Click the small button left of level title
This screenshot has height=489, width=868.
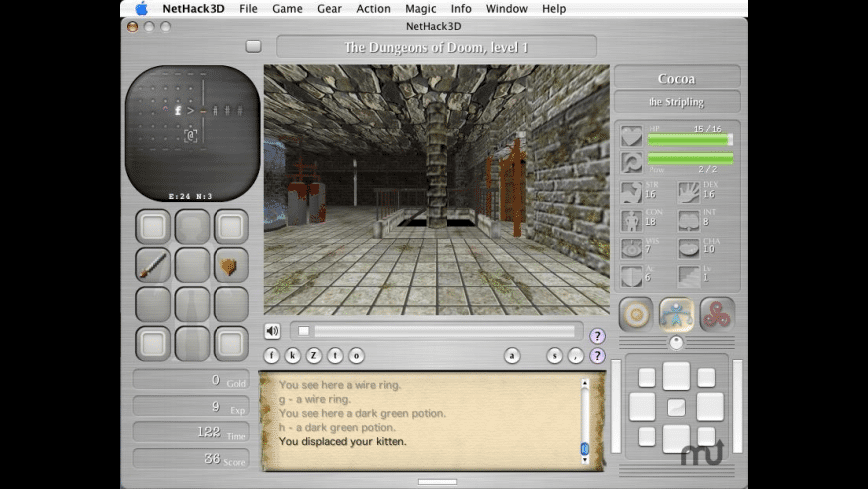254,47
